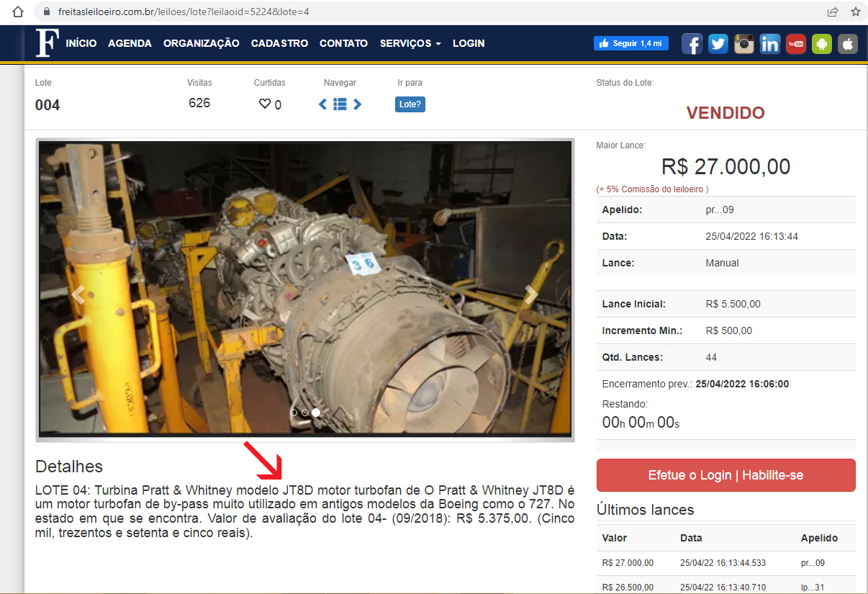Go to next lot with right chevron
The width and height of the screenshot is (868, 594).
[357, 104]
